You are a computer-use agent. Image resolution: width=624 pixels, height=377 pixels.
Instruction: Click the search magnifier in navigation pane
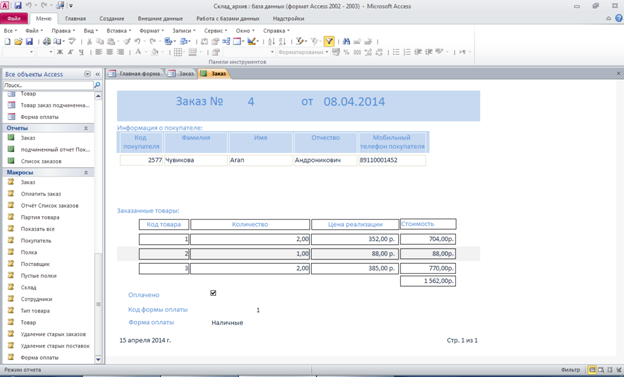click(97, 85)
